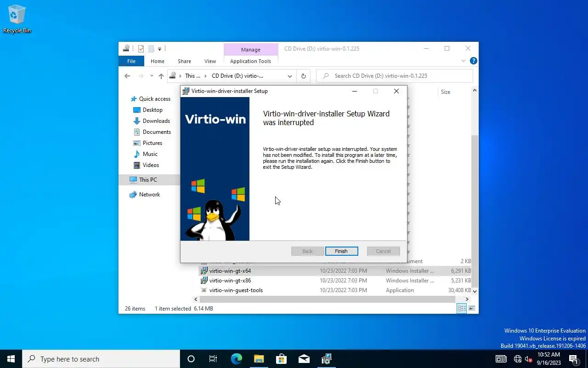Open Task View

(x=213, y=359)
